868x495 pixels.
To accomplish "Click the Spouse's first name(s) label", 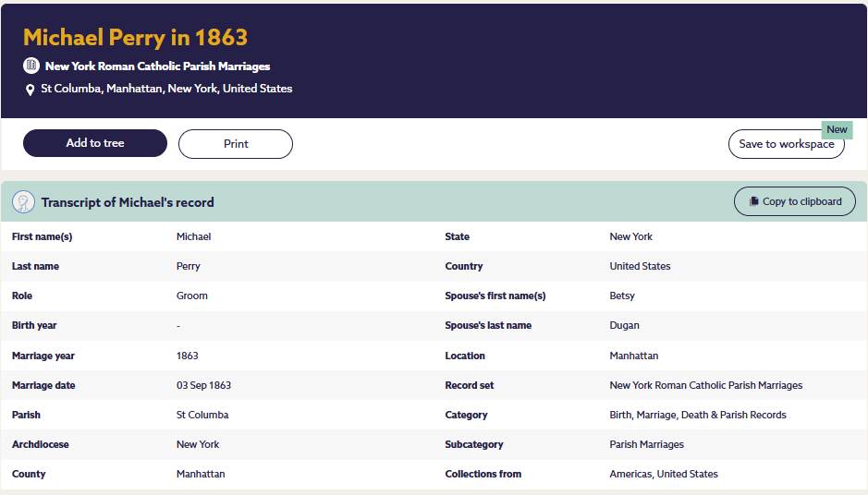I will click(x=495, y=296).
